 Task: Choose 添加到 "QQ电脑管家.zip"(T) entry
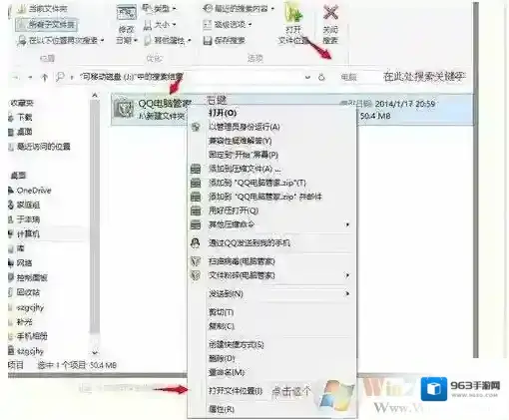256,183
